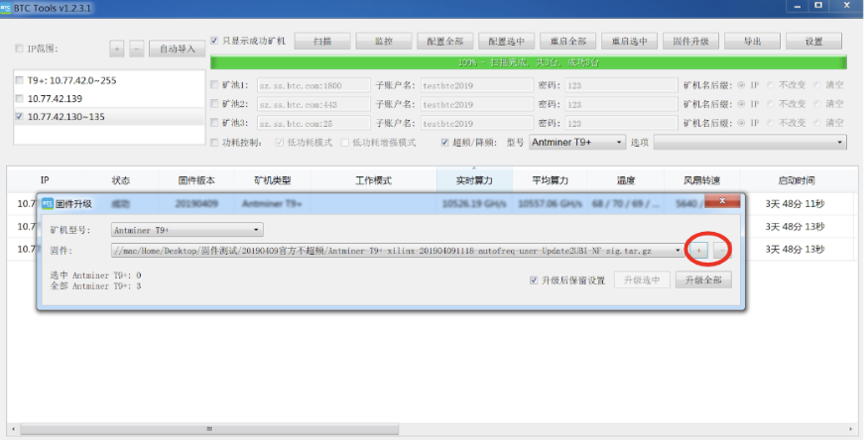The image size is (868, 440).
Task: Click the 矿池3 密码 field
Action: 621,123
